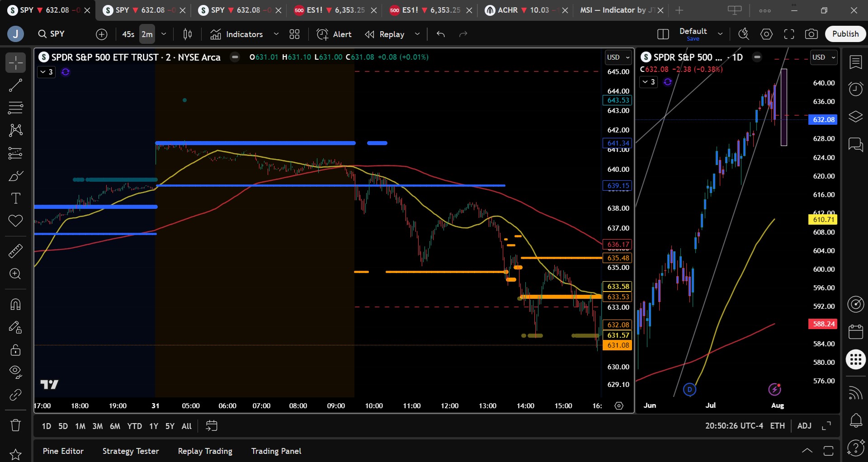Open the quick search lightning icon

click(x=744, y=34)
